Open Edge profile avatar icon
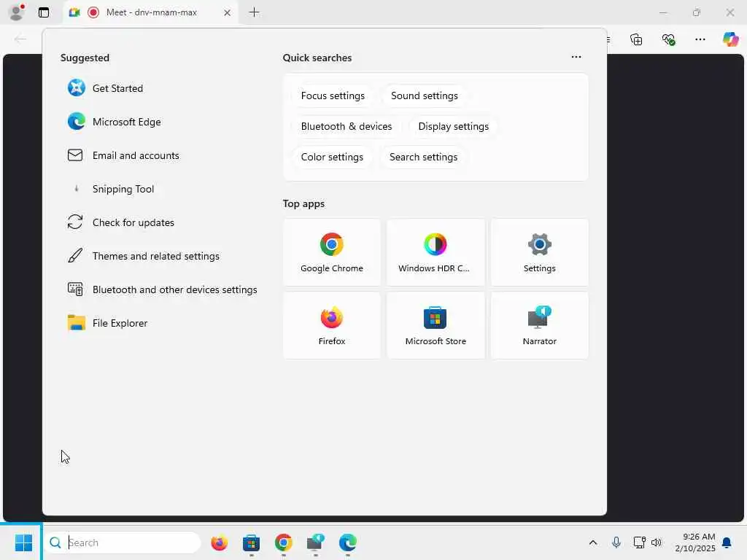This screenshot has width=747, height=560. click(17, 12)
